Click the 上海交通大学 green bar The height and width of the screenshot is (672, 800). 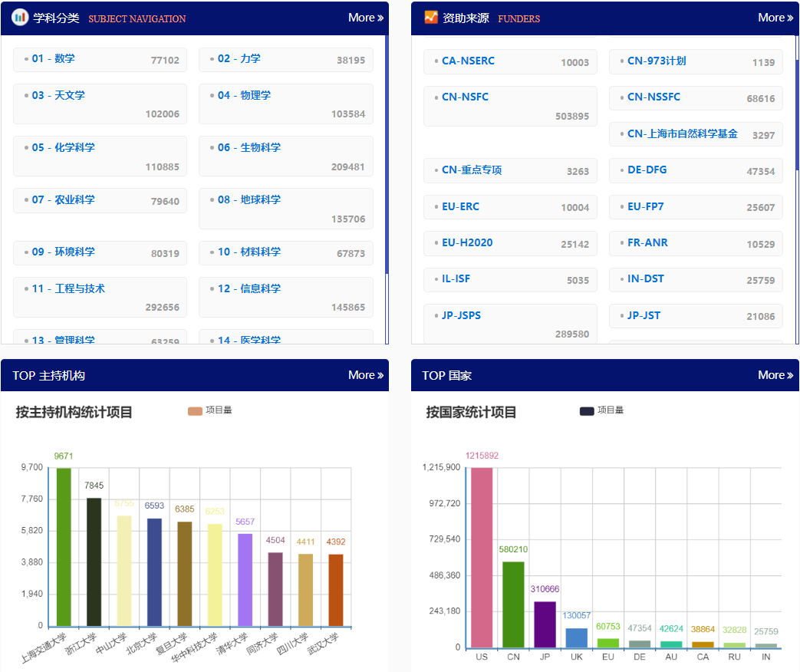click(64, 546)
